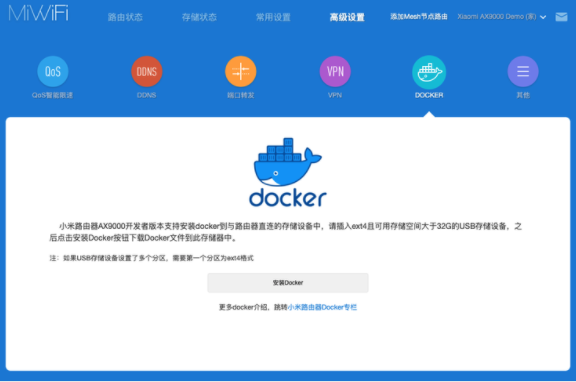The image size is (576, 382).
Task: Click the note text about USB partitions
Action: tap(151, 258)
